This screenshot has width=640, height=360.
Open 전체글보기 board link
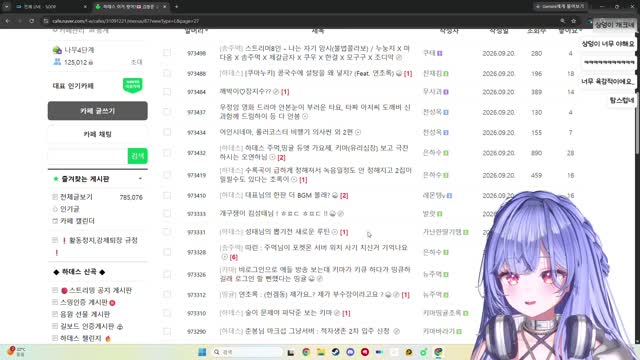76,197
